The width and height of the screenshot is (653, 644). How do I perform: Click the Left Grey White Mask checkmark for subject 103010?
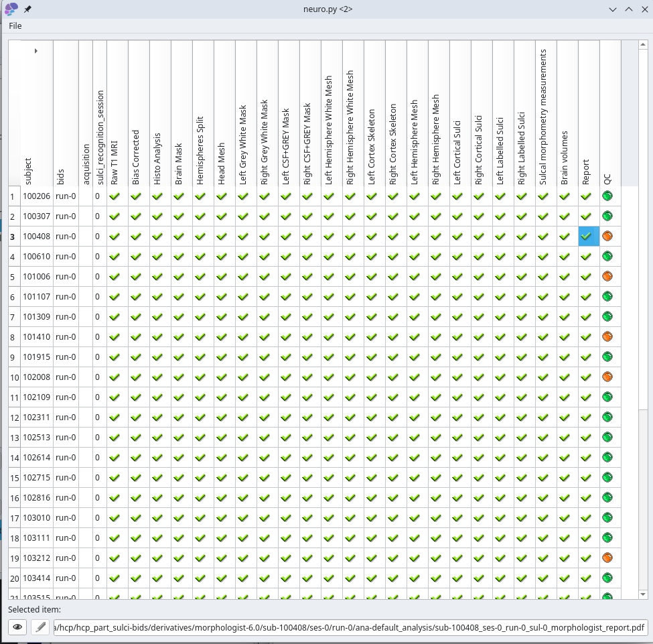(x=243, y=518)
